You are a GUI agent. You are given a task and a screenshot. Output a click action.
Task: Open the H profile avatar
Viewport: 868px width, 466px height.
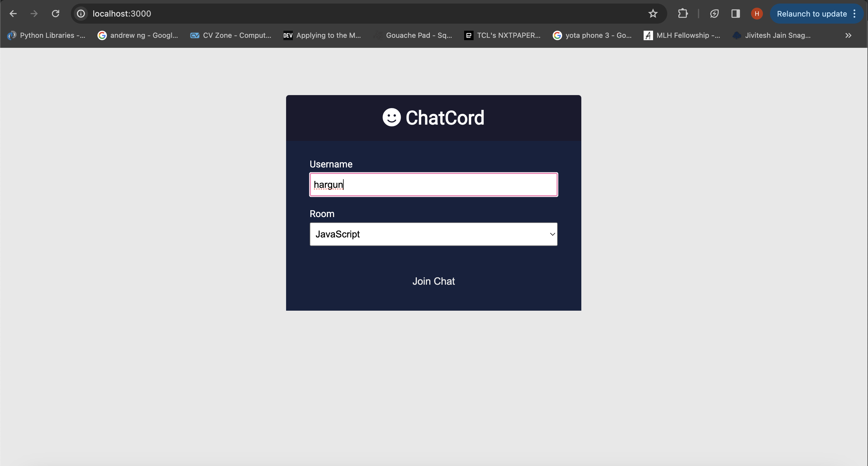tap(757, 14)
